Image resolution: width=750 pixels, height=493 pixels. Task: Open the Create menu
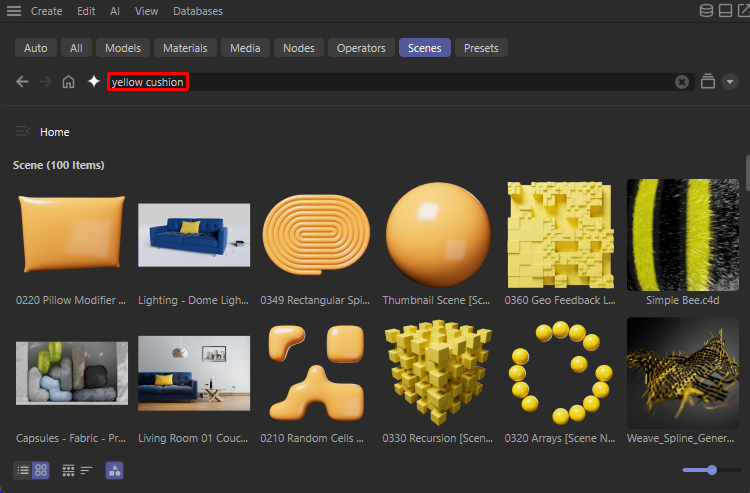click(46, 11)
